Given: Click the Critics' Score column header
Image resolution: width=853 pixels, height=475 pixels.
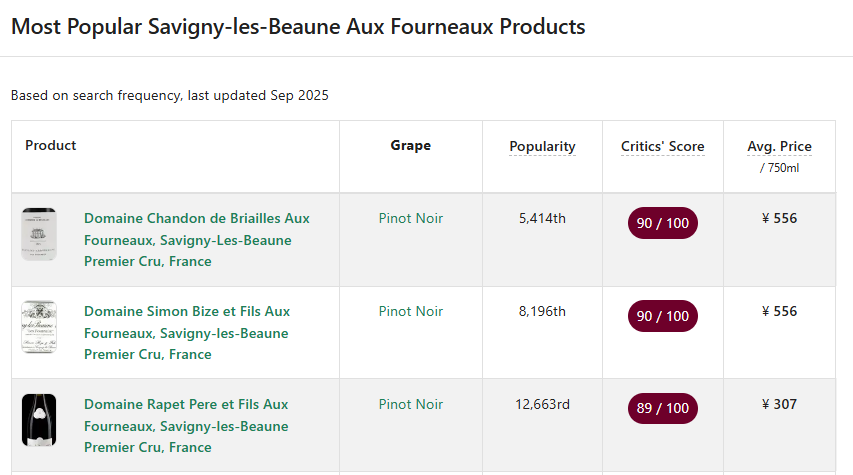Looking at the screenshot, I should [662, 147].
